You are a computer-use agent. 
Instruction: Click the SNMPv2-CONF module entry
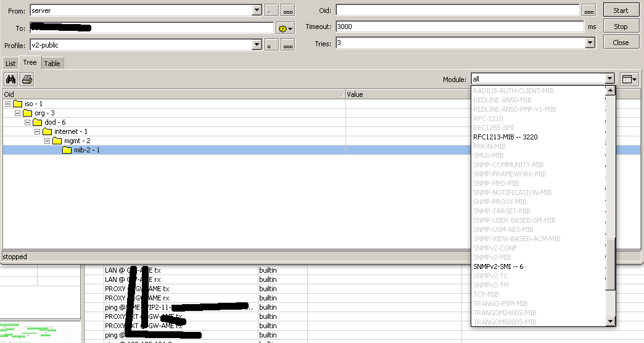495,248
